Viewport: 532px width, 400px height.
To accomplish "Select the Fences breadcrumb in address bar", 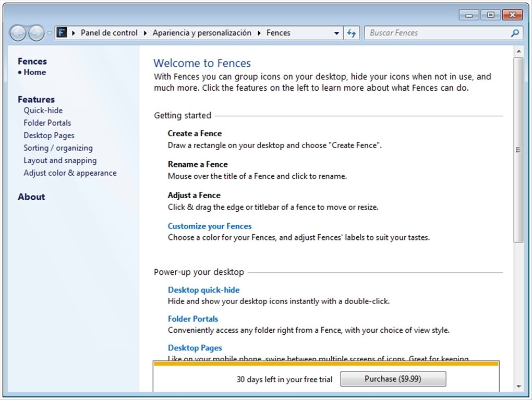I will click(x=278, y=33).
